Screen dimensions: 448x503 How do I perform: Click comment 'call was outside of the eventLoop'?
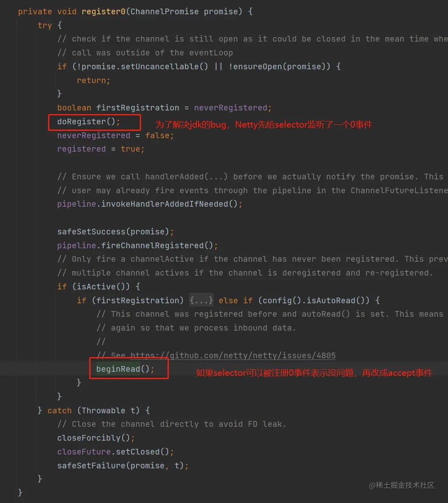point(145,53)
